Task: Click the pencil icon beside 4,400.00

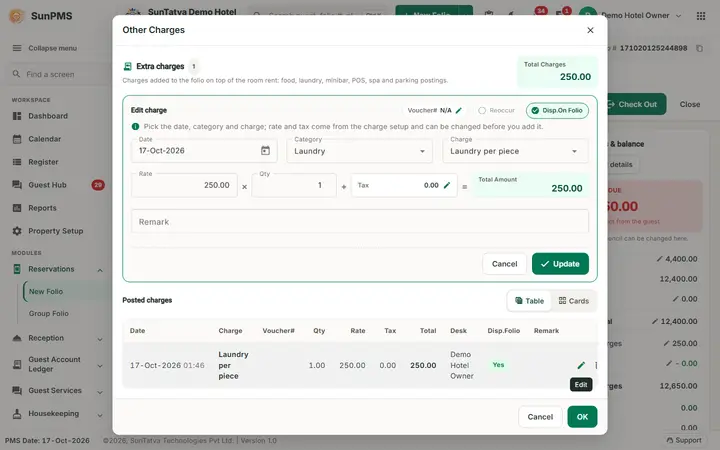Action: coord(660,259)
